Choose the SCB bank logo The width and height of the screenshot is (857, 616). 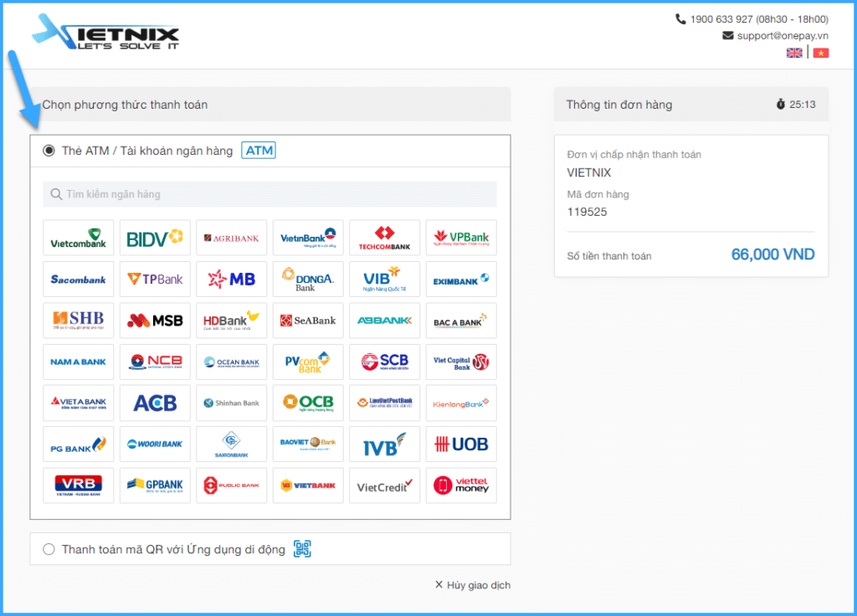pyautogui.click(x=384, y=362)
